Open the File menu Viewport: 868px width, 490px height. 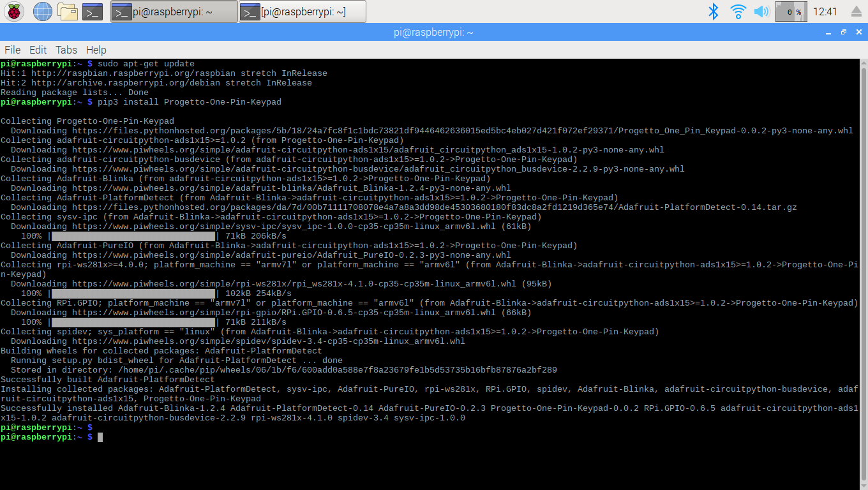point(13,50)
